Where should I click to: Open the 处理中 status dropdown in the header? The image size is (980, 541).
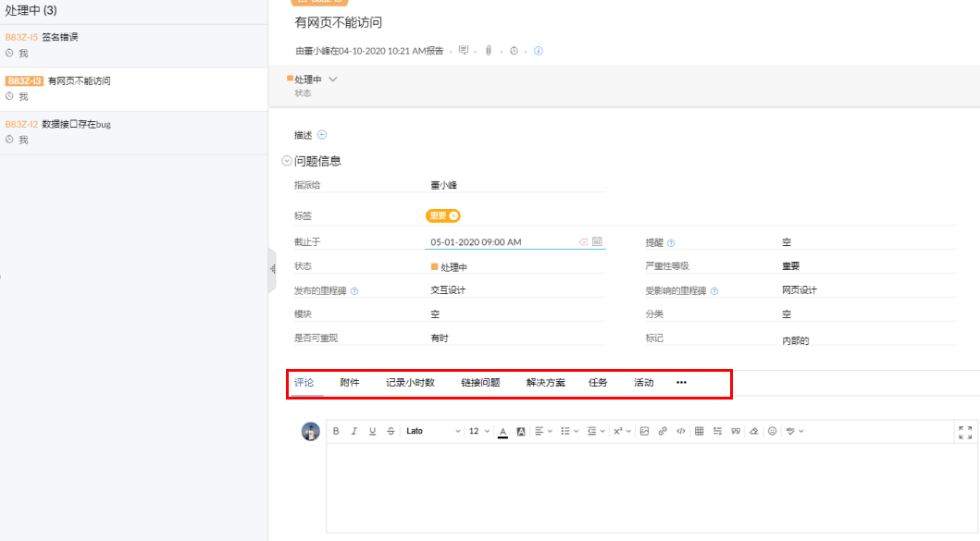tap(333, 80)
